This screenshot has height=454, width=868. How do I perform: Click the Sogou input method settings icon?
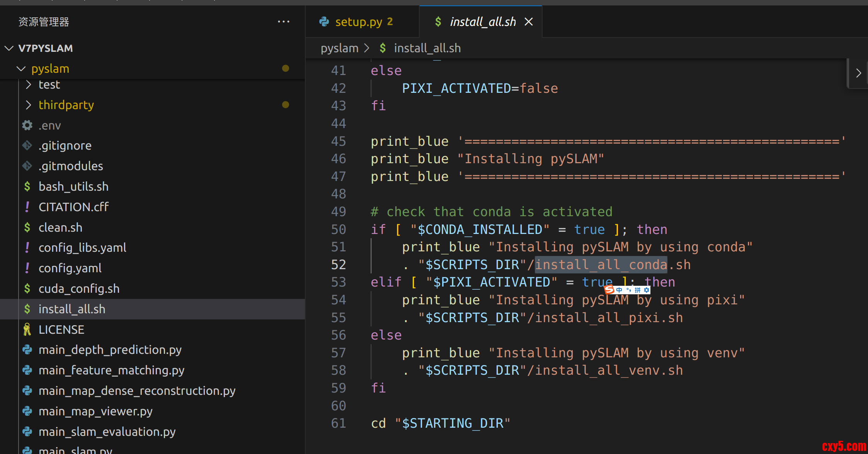[647, 290]
